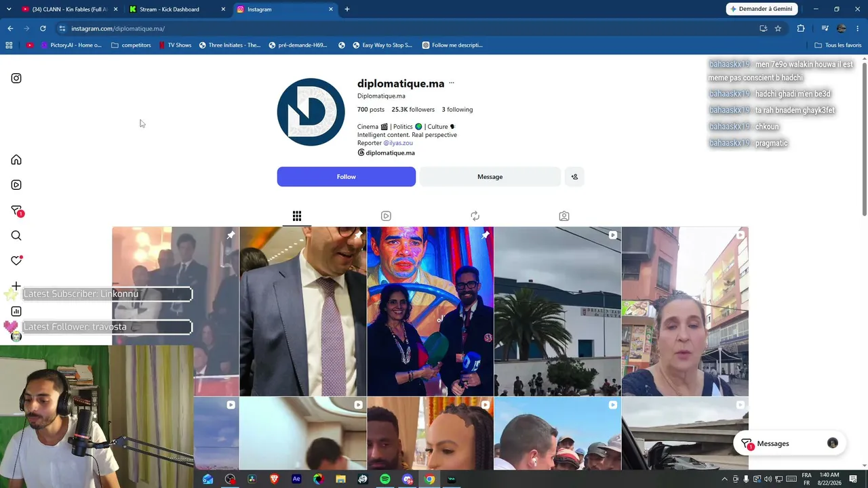Bookmark this page with the star icon
868x488 pixels.
click(778, 28)
